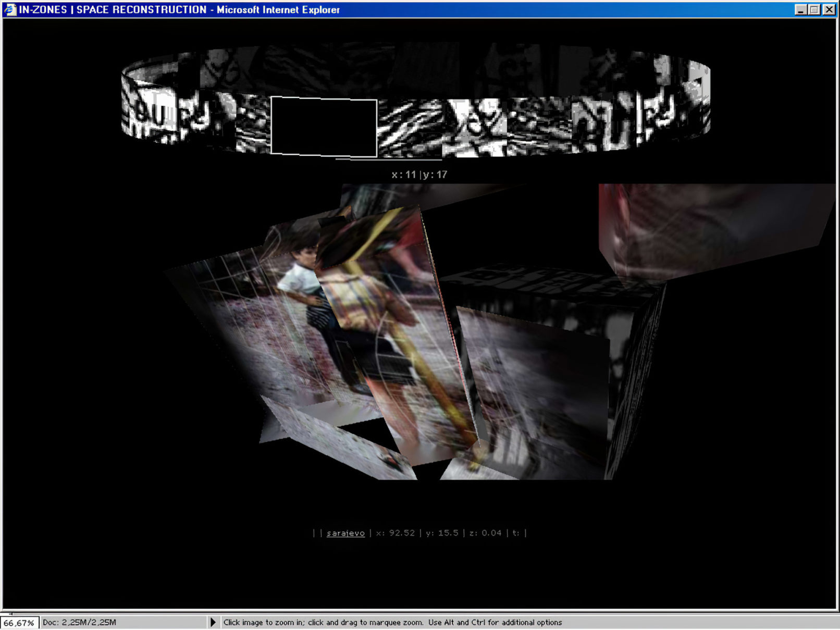Click the Internet Explorer title bar icon
This screenshot has width=840, height=630.
9,9
